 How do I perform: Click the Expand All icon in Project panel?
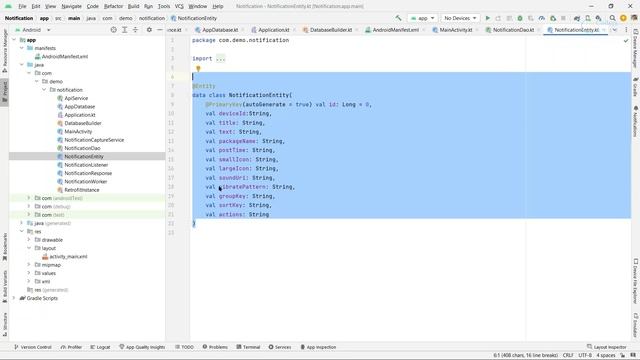click(x=124, y=30)
